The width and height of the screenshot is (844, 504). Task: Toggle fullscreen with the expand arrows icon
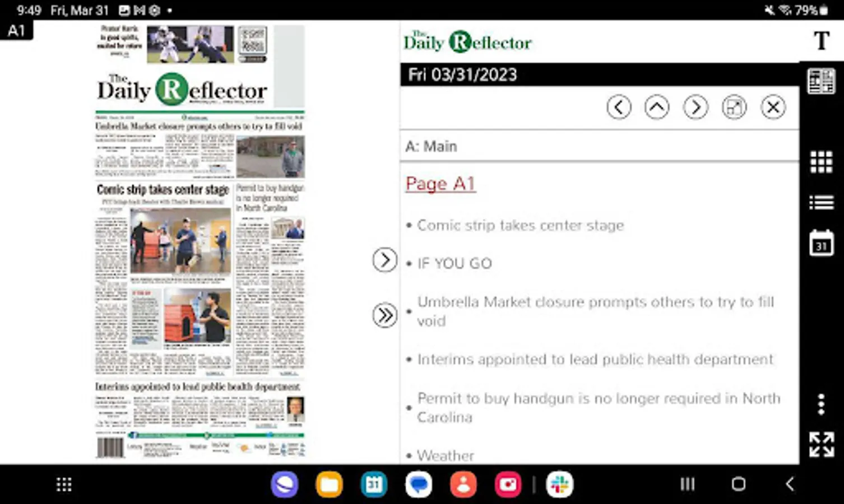821,444
